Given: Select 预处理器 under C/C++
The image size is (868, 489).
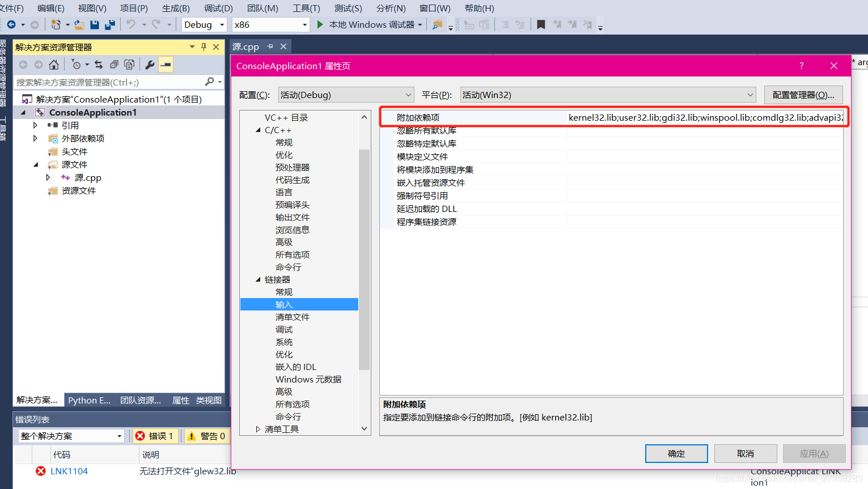Looking at the screenshot, I should (x=293, y=168).
